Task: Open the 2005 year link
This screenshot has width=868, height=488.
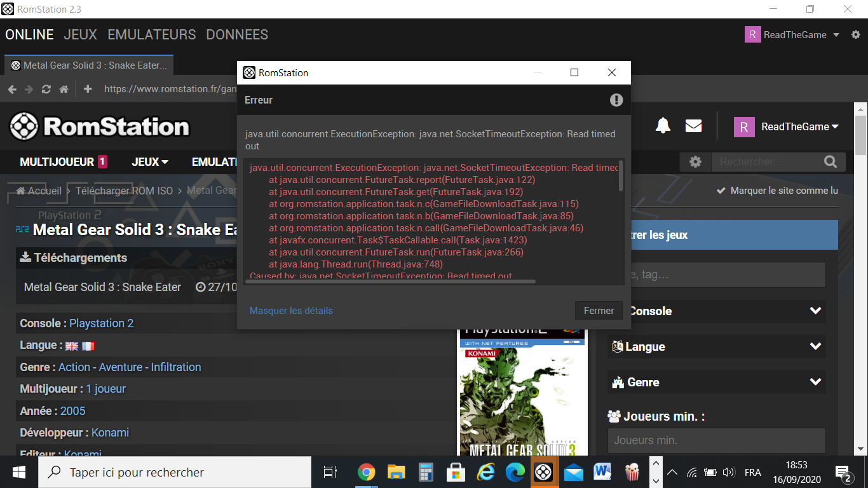Action: click(x=73, y=411)
